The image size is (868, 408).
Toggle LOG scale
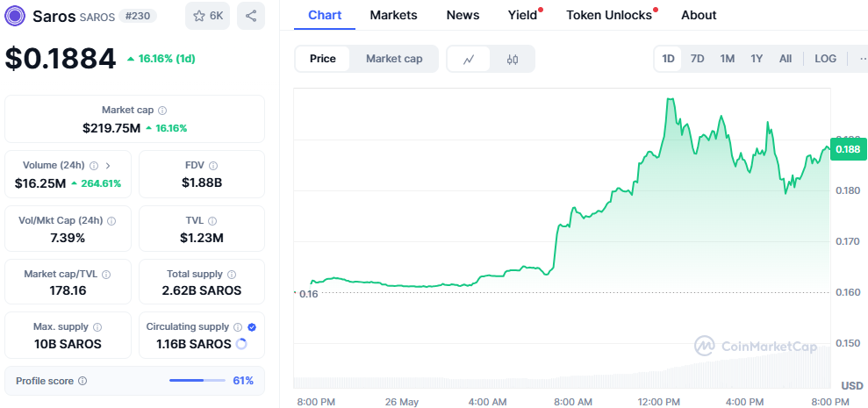(825, 59)
